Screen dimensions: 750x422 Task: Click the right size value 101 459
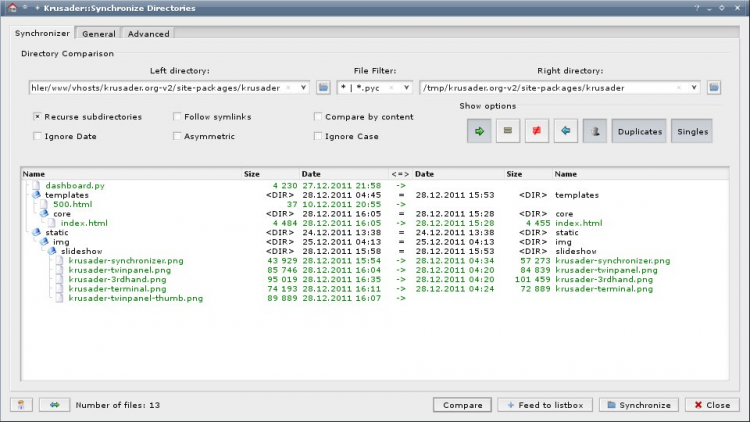tap(532, 279)
